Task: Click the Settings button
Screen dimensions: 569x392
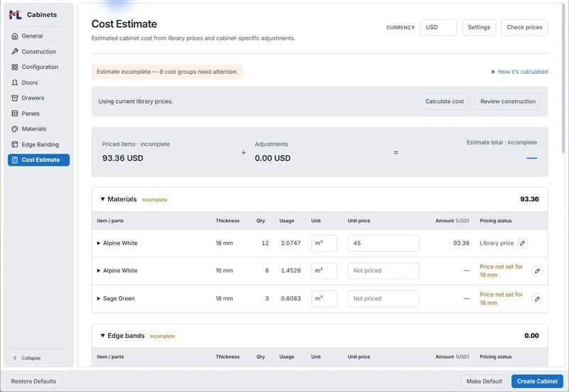Action: (479, 27)
